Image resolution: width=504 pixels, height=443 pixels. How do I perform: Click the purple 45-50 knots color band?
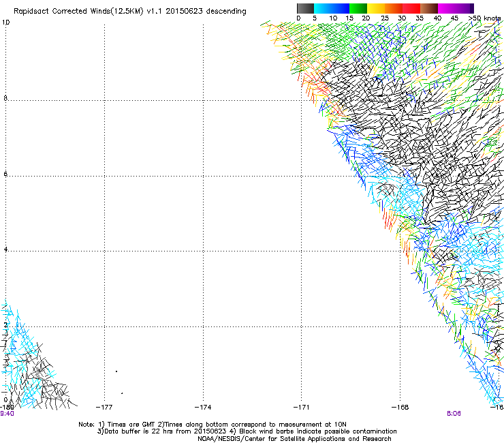point(464,8)
